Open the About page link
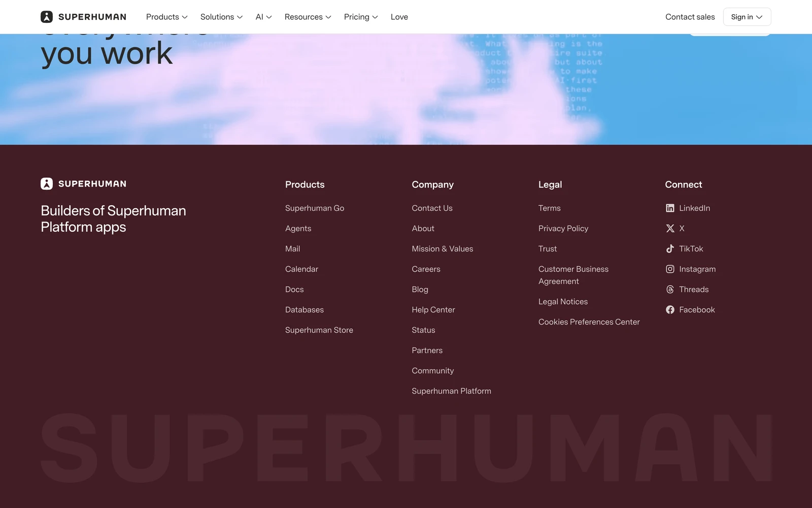The width and height of the screenshot is (812, 508). pyautogui.click(x=423, y=229)
